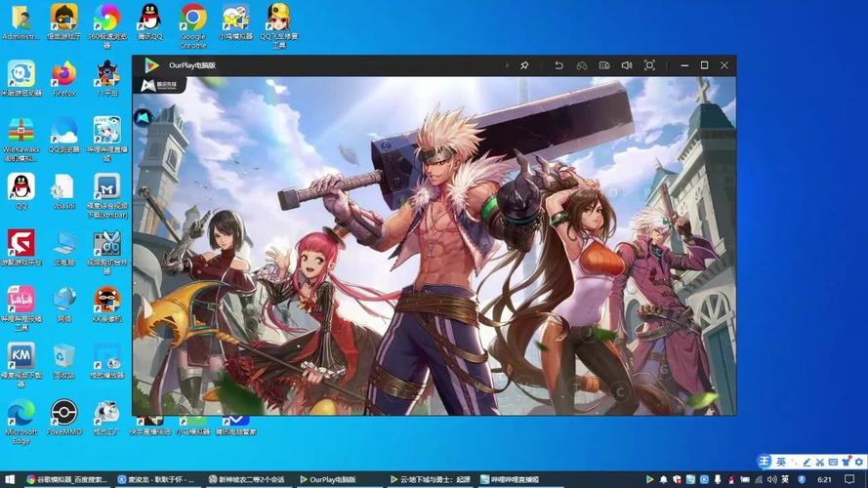868x488 pixels.
Task: Open the notification center in taskbar
Action: [x=849, y=479]
